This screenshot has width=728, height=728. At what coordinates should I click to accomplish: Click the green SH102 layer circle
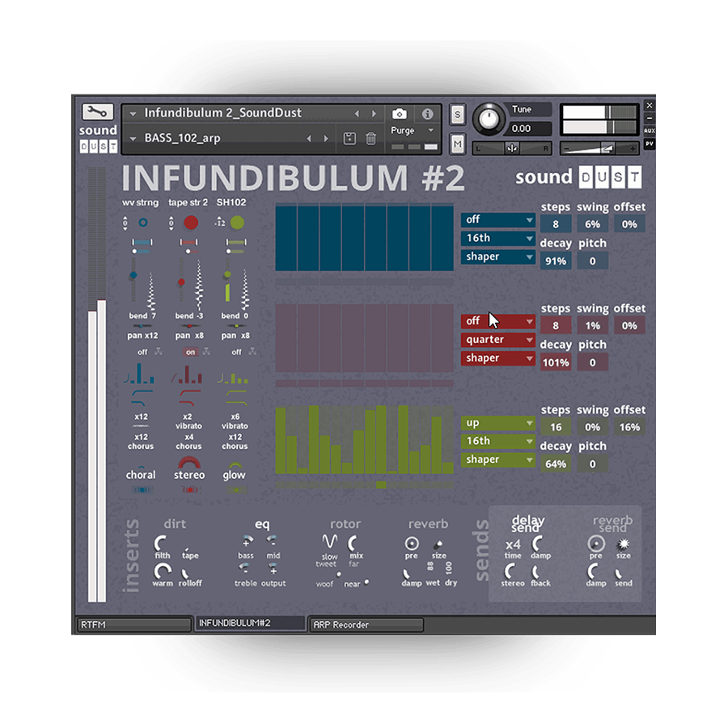pyautogui.click(x=237, y=222)
